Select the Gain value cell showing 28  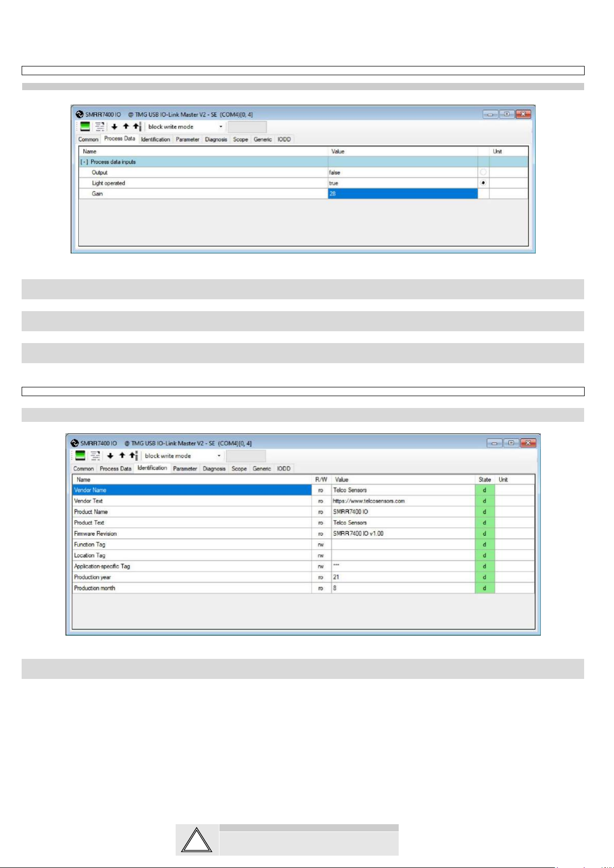(403, 194)
